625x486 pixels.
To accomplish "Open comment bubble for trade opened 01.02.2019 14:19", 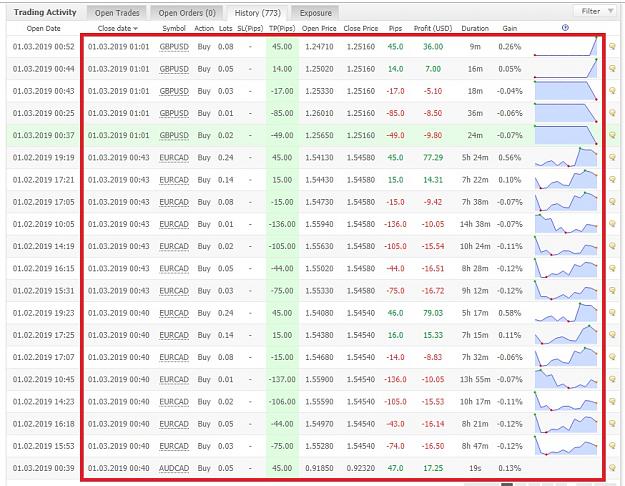I will pos(613,246).
